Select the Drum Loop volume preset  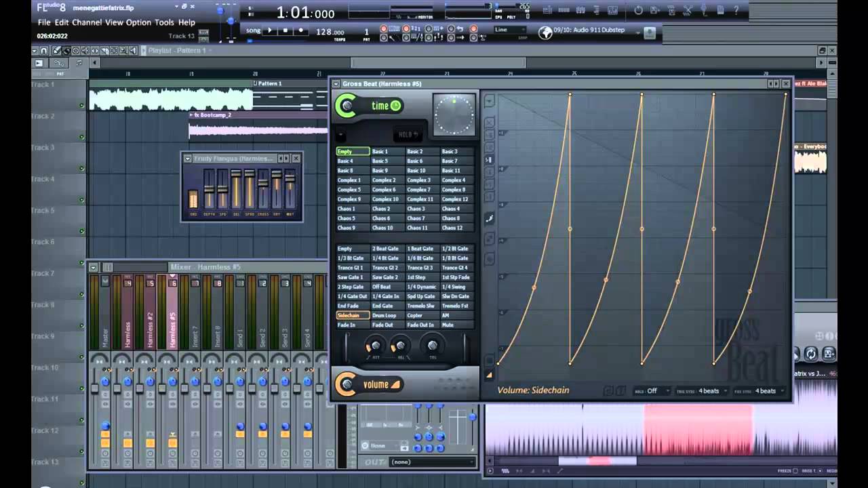[387, 315]
